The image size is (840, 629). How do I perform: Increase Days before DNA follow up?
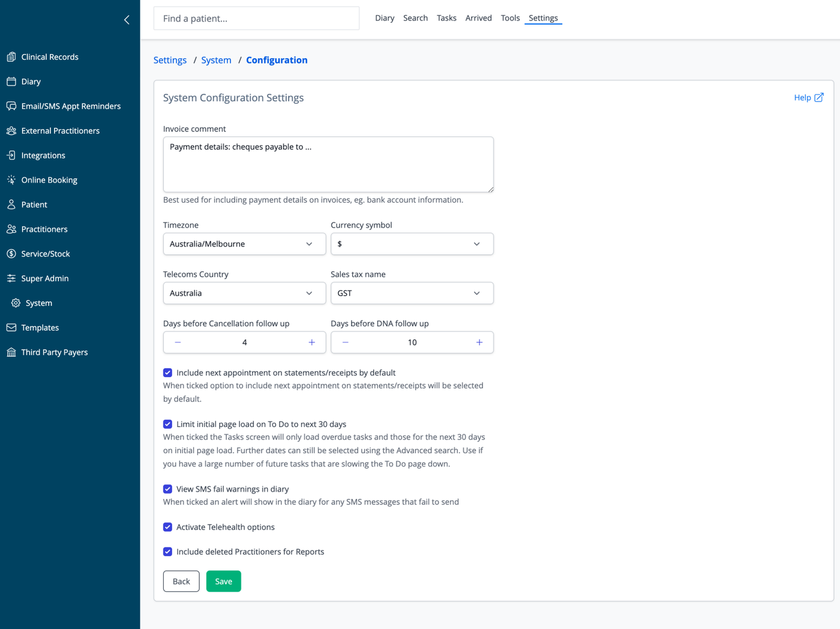coord(479,342)
